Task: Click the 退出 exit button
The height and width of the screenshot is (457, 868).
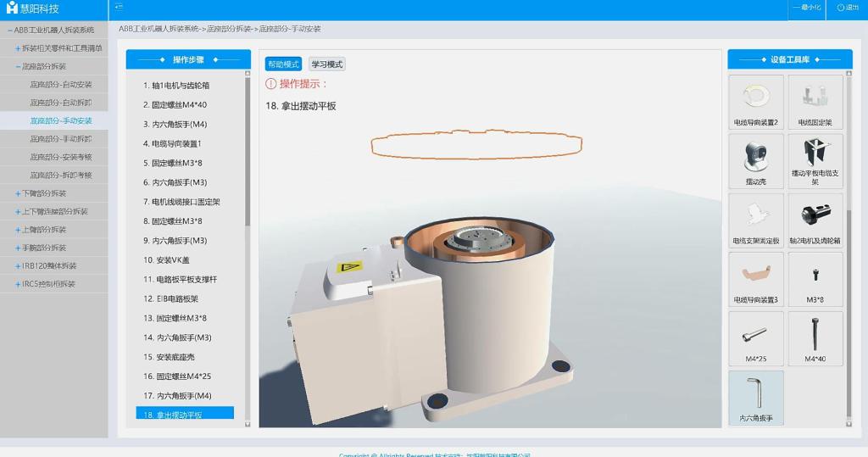Action: click(847, 8)
